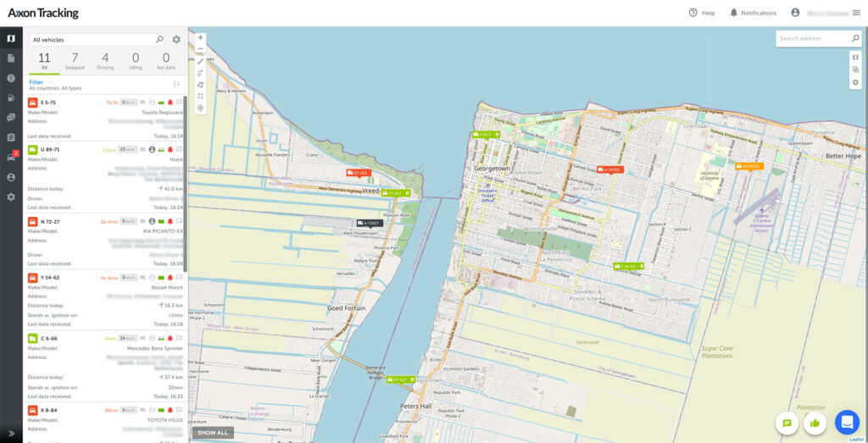This screenshot has width=868, height=443.
Task: Open the map layers icon on the right
Action: [x=855, y=57]
